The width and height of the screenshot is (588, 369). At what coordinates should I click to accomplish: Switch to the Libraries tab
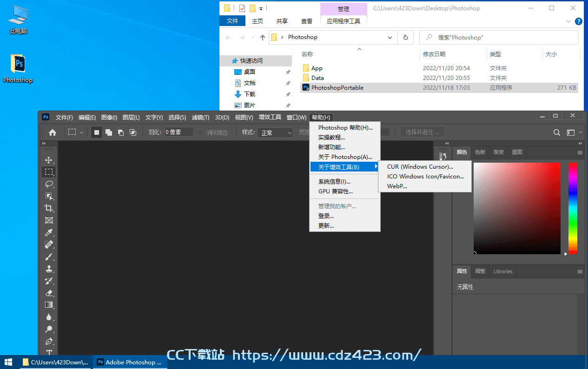click(x=503, y=271)
